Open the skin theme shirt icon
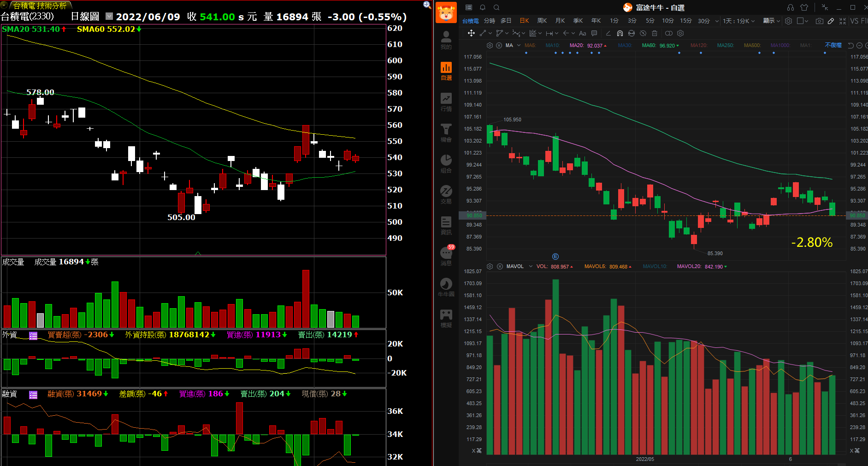The height and width of the screenshot is (466, 868). point(804,7)
